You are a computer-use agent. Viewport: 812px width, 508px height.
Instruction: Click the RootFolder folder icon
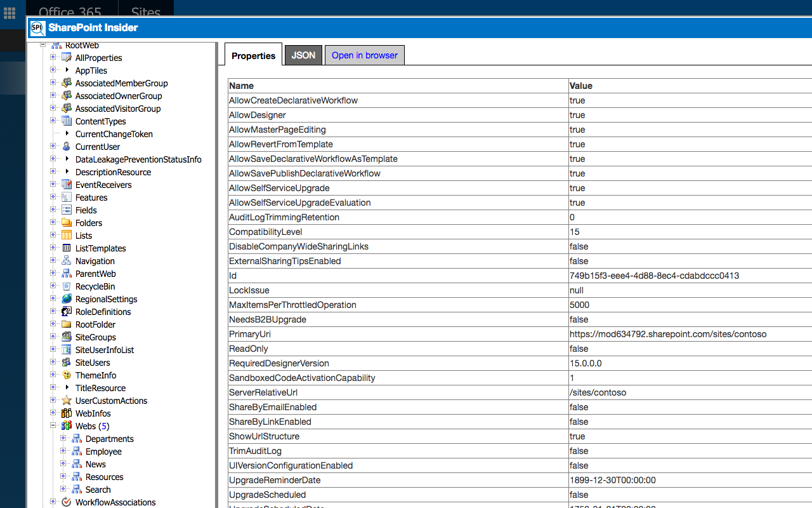(67, 324)
